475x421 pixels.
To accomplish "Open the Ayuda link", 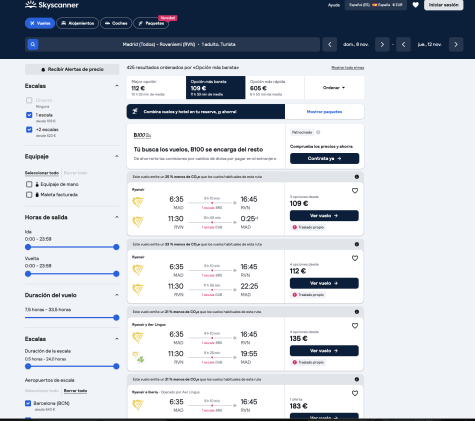I will (x=334, y=5).
